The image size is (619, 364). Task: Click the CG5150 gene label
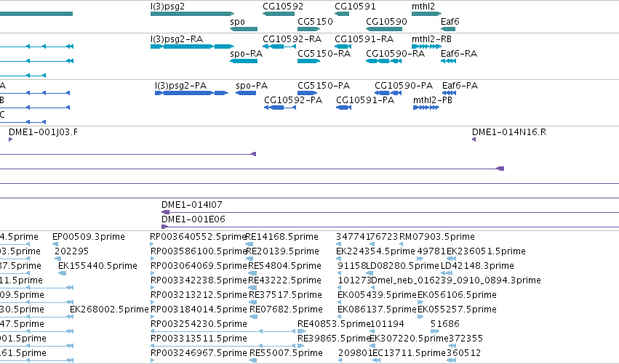pos(315,21)
